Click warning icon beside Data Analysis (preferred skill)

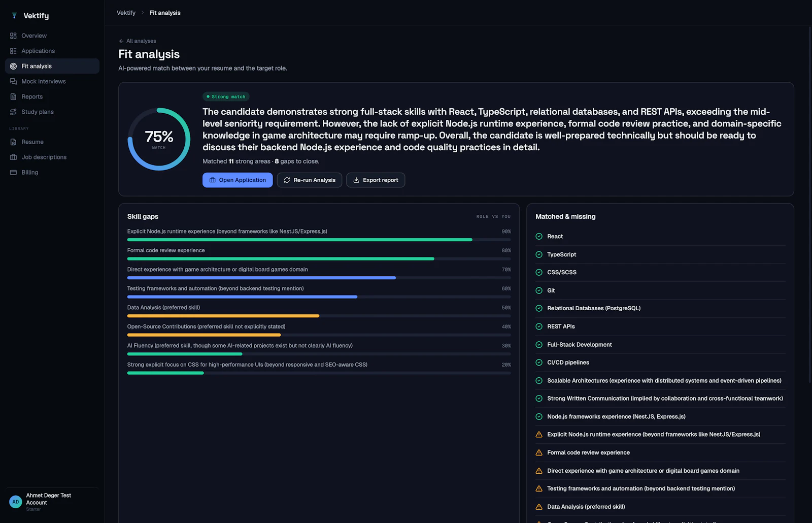(x=539, y=507)
